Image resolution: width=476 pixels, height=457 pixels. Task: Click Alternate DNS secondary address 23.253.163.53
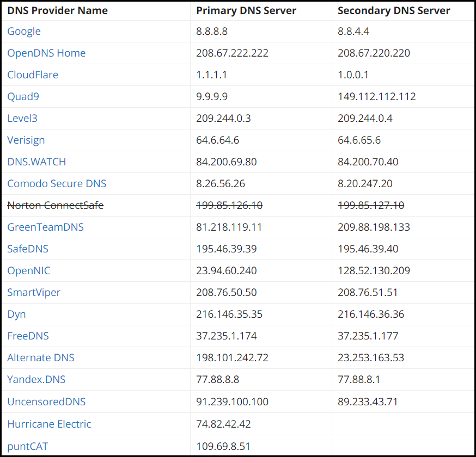[x=371, y=358]
